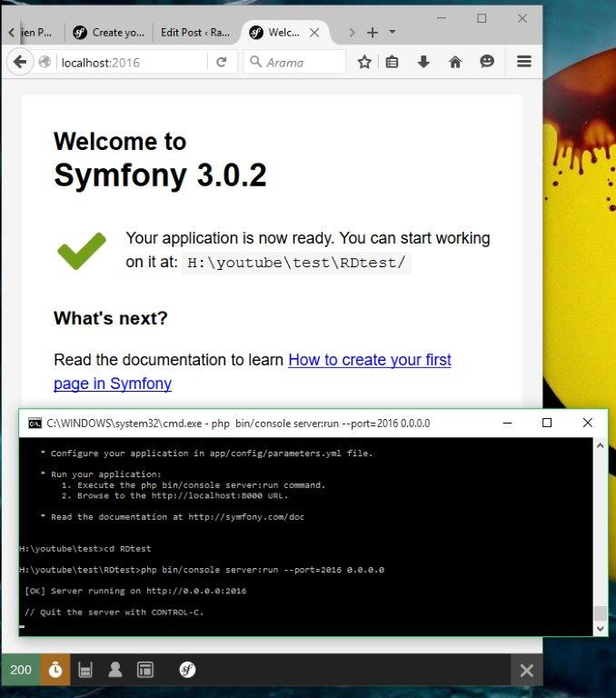Click the green checkmark icon
616x698 pixels.
(82, 251)
